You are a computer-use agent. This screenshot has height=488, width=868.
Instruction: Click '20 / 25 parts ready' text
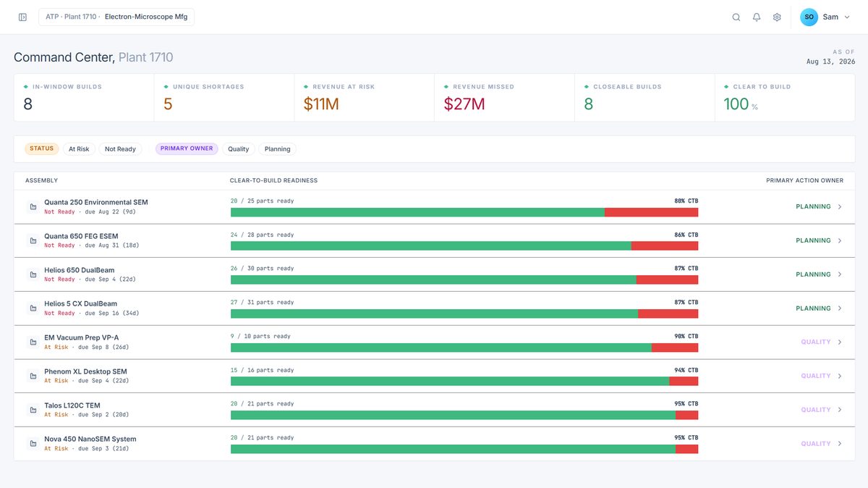[x=262, y=201]
